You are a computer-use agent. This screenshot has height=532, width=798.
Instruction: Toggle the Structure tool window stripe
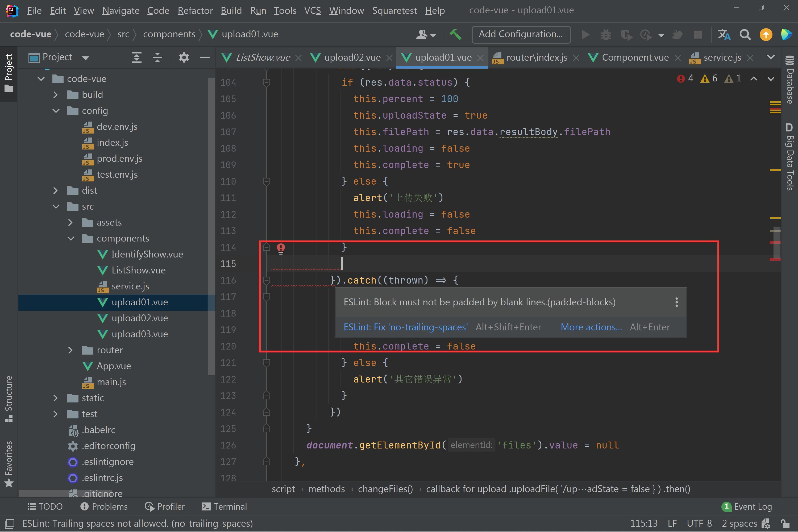click(9, 399)
